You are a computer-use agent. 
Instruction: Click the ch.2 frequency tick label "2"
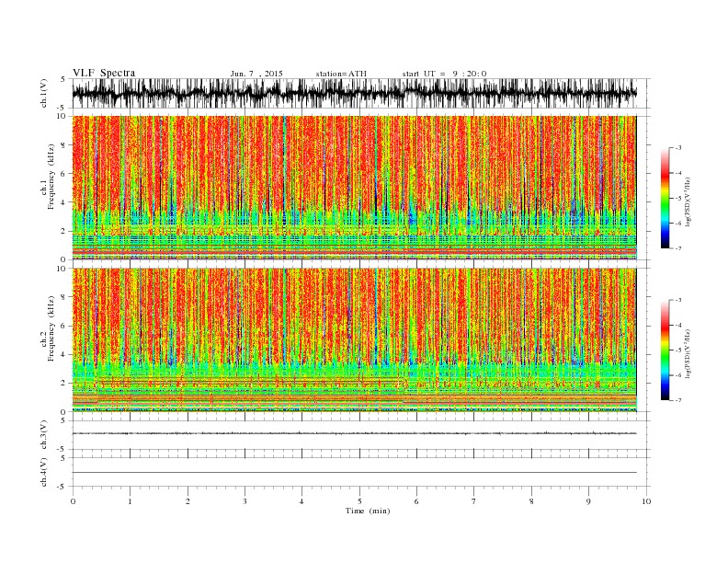pos(64,384)
